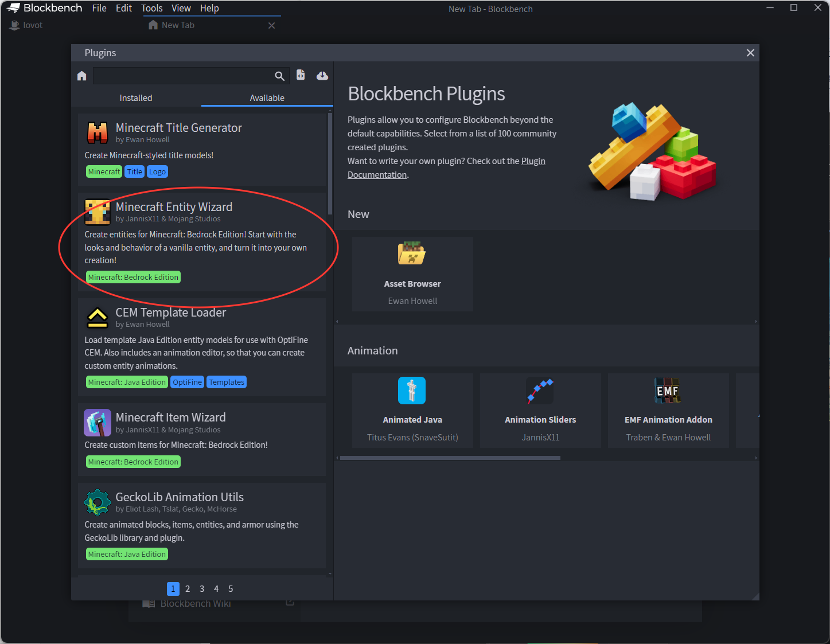Click CEM Template Loader plugin icon

(x=98, y=318)
